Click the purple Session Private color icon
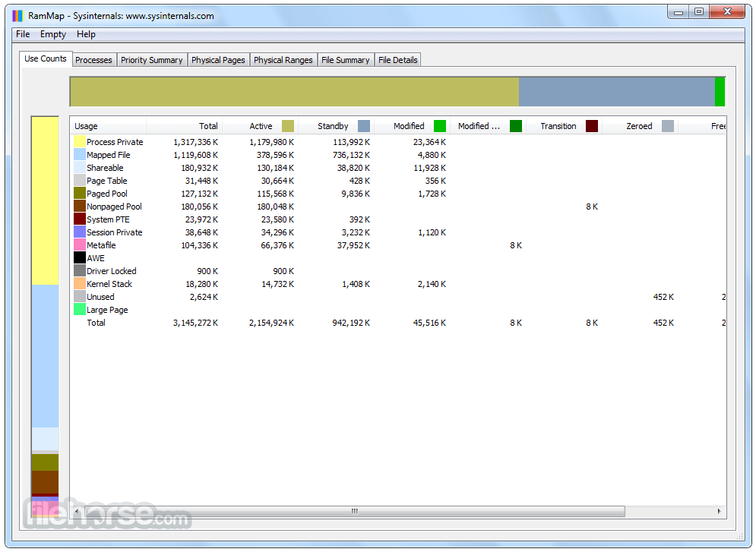Screen dimensions: 756x552 click(x=80, y=232)
